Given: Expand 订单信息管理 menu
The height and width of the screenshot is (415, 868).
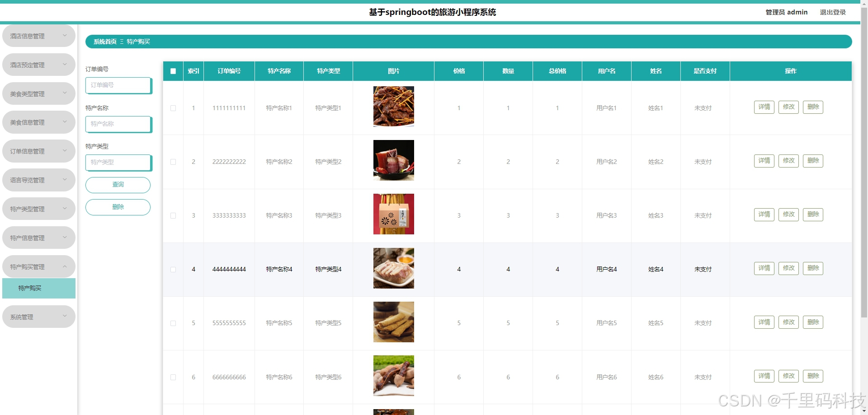Looking at the screenshot, I should click(39, 151).
